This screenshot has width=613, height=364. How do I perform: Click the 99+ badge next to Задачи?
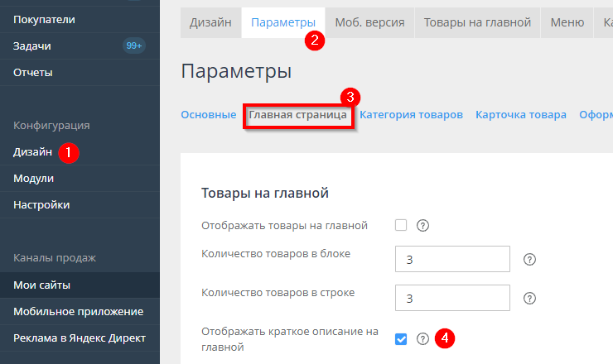[133, 46]
